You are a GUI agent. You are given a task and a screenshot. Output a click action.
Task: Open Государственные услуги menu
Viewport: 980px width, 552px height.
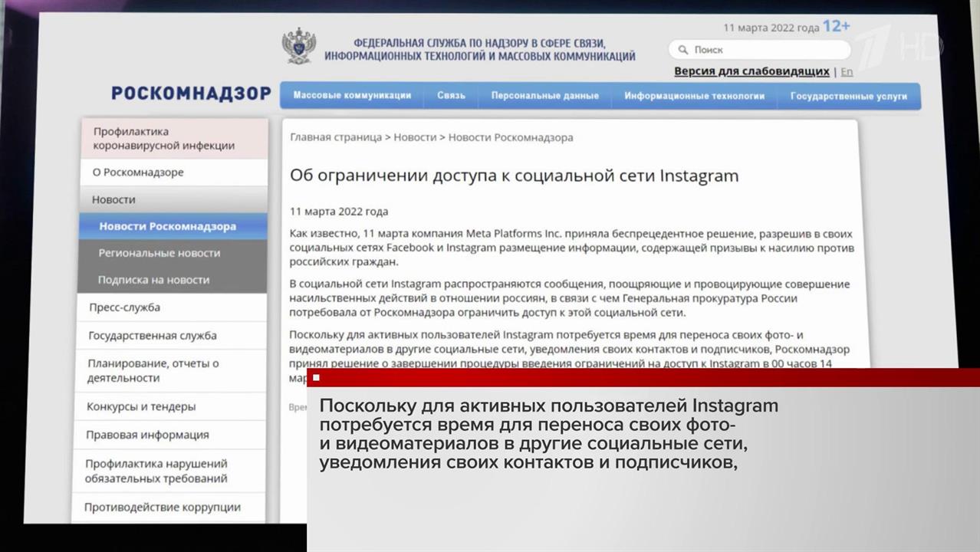click(848, 96)
